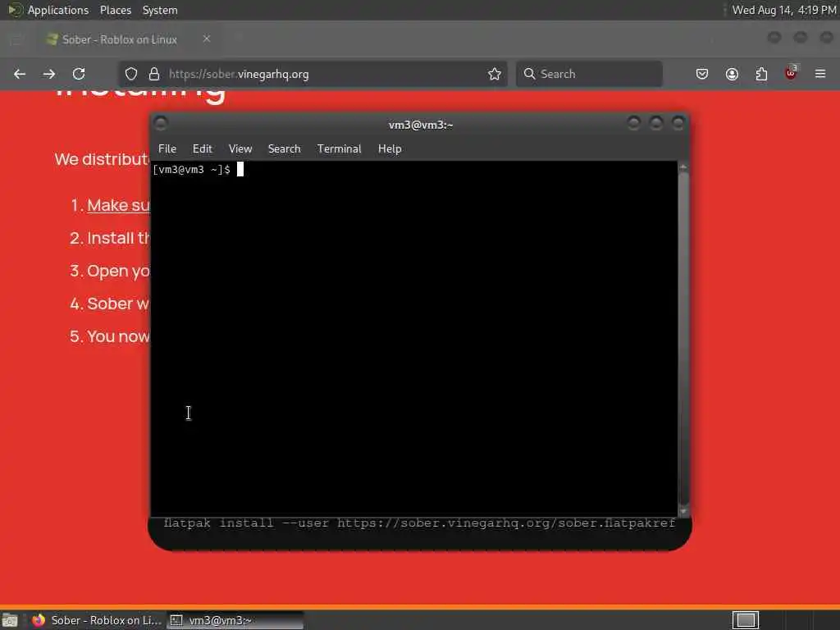Open the terminal View menu

click(240, 149)
